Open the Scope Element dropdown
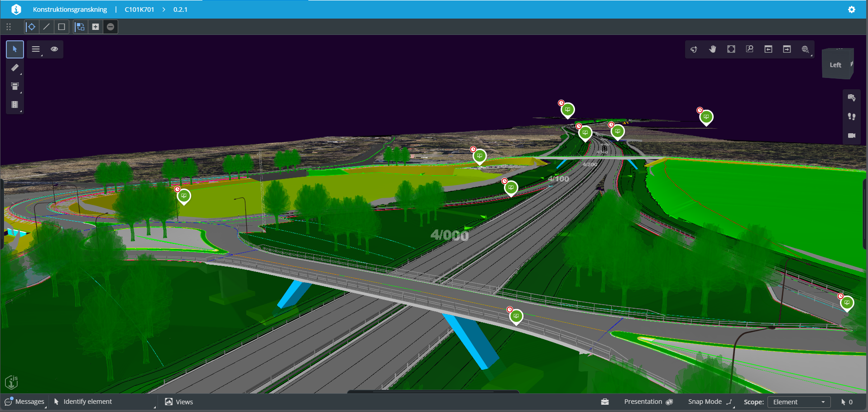Screen dimensions: 868x412 click(x=799, y=402)
